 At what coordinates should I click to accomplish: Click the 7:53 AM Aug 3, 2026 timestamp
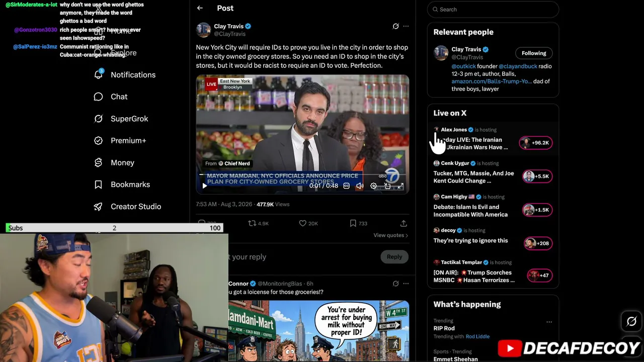coord(224,205)
